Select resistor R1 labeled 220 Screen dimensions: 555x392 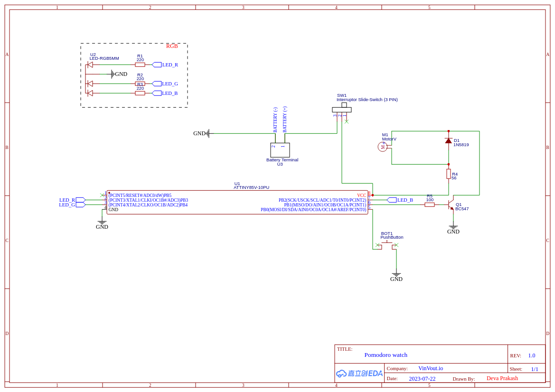tap(140, 64)
